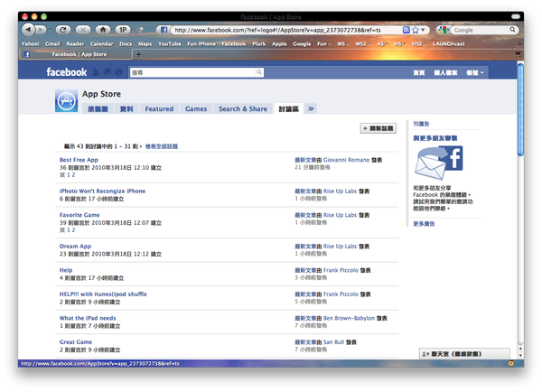Open the LAUNCHcast bookmark
Screen dimensions: 542x392
coord(449,44)
